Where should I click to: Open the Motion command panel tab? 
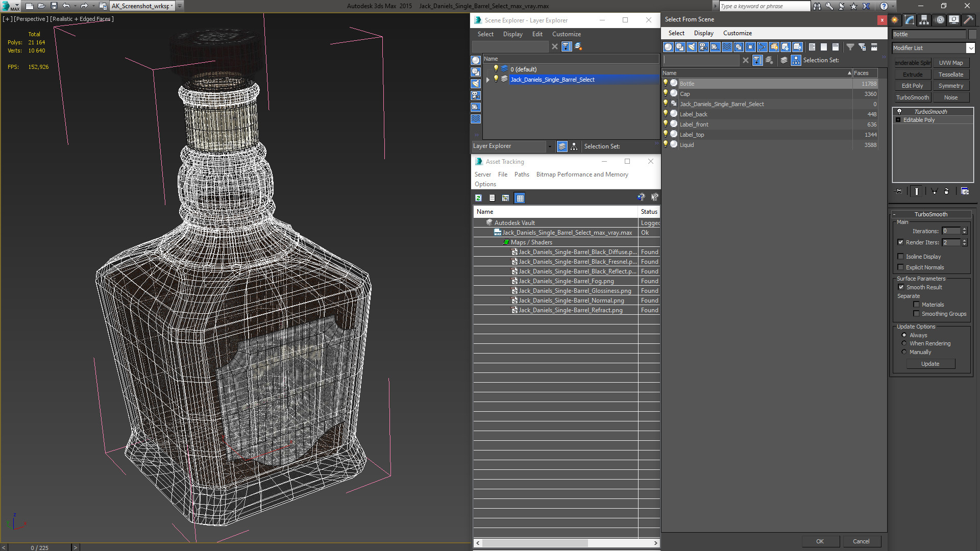[940, 20]
